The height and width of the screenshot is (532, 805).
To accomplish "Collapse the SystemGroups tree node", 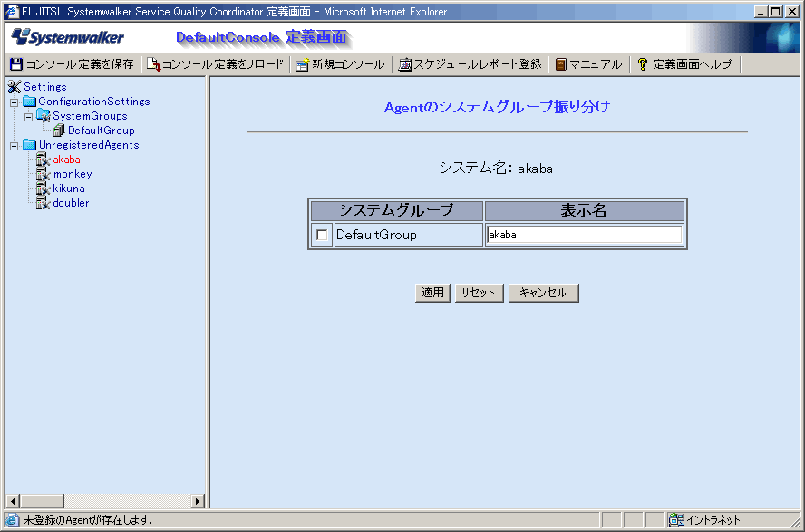I will [x=29, y=116].
